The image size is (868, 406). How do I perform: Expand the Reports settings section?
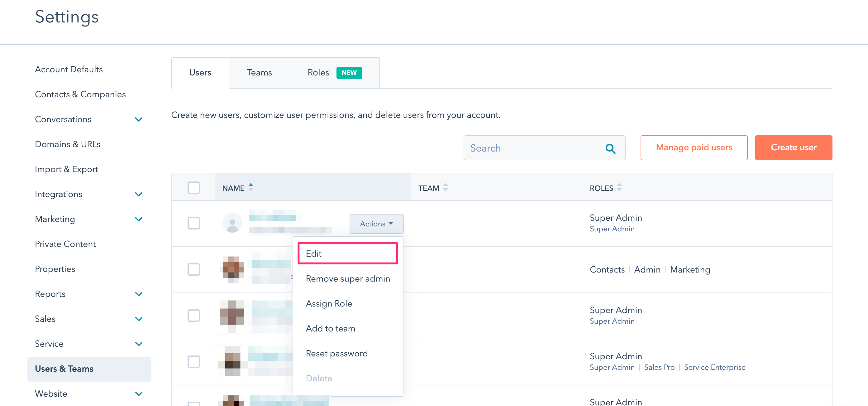pos(139,294)
